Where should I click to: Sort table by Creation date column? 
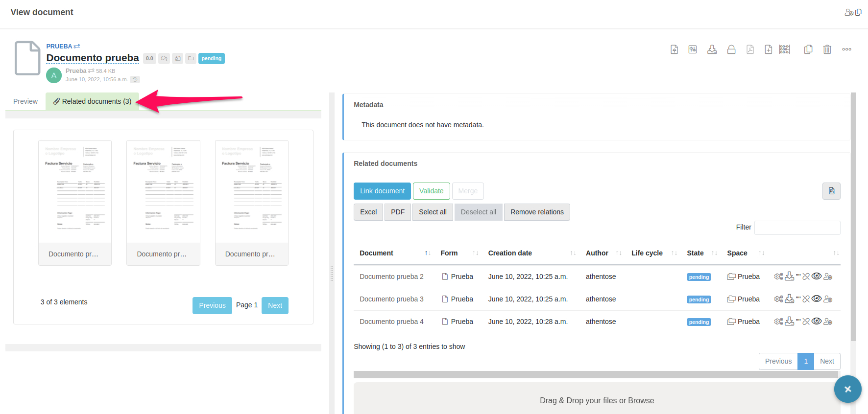(x=510, y=253)
